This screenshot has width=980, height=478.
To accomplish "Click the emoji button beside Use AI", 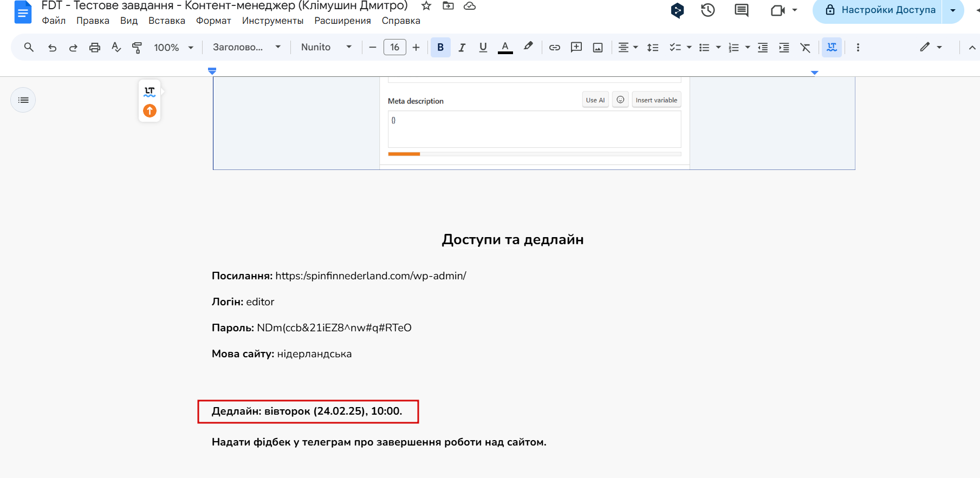I will [620, 100].
